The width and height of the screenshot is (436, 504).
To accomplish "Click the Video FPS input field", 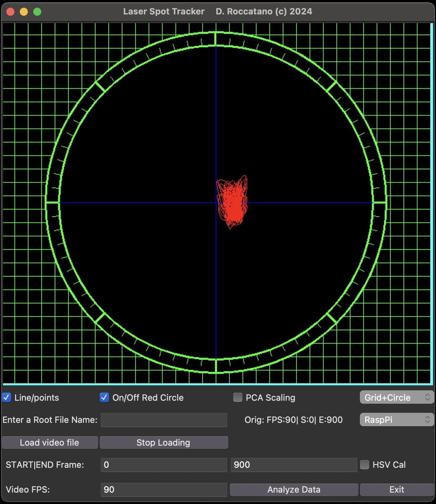I will pyautogui.click(x=164, y=490).
